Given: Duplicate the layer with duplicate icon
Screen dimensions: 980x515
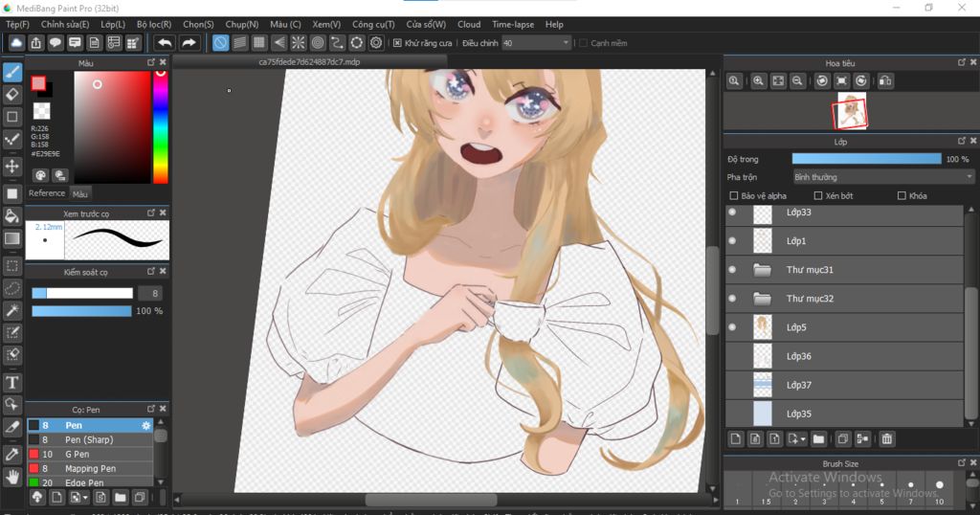Looking at the screenshot, I should point(842,438).
